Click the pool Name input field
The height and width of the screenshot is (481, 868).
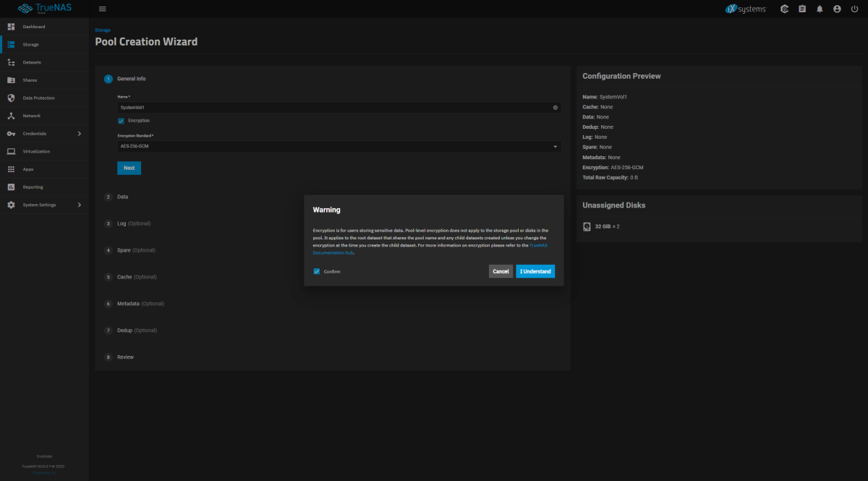tap(334, 107)
